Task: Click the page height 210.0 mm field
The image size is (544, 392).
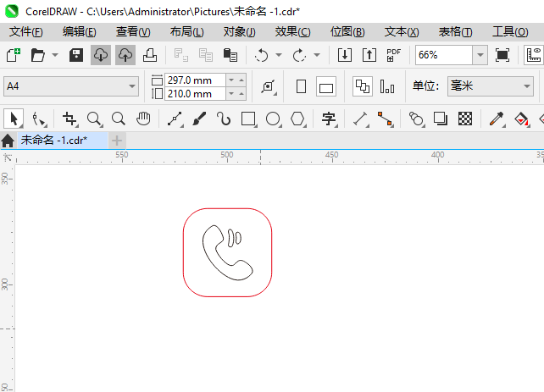Action: point(195,94)
